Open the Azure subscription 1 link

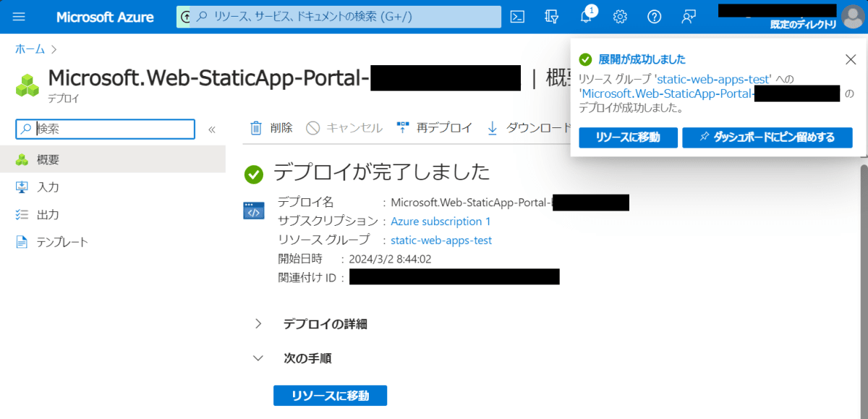pos(441,221)
